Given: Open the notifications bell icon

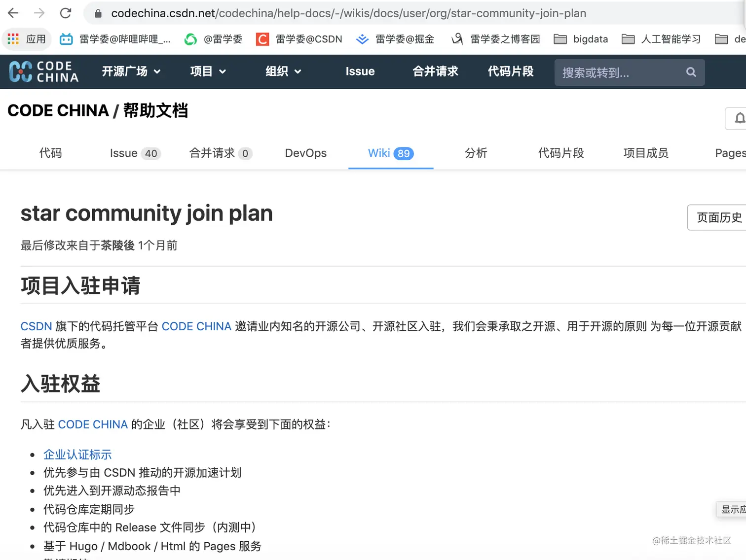Looking at the screenshot, I should point(740,118).
